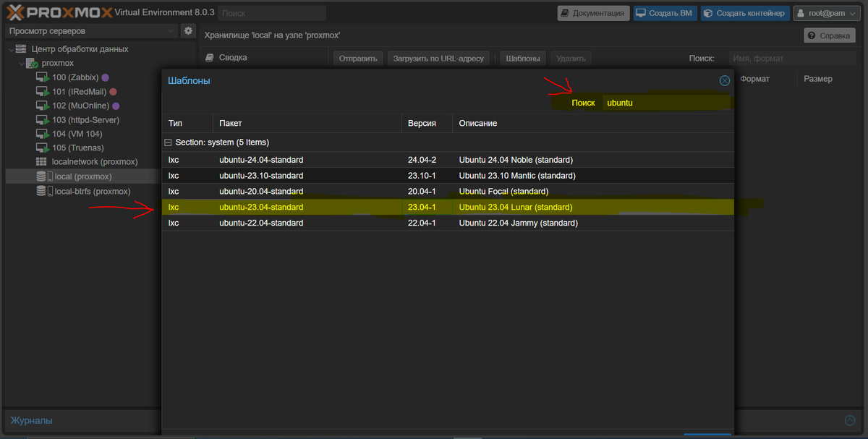Screen dimensions: 868x439
Task: Click the purple tag dot on Zabbix
Action: point(105,77)
